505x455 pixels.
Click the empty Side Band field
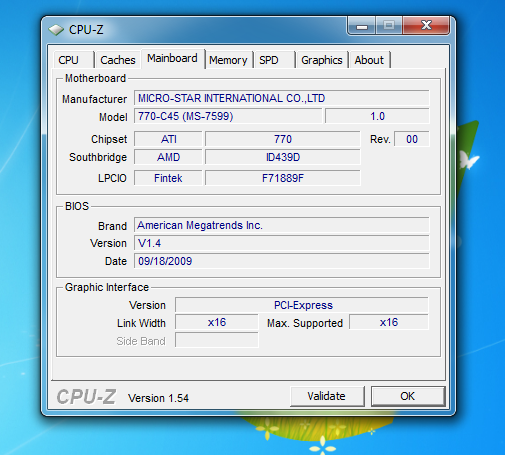click(217, 340)
